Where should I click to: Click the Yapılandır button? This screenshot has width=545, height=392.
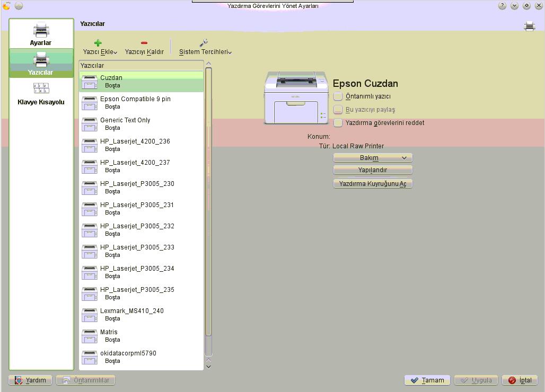(373, 170)
